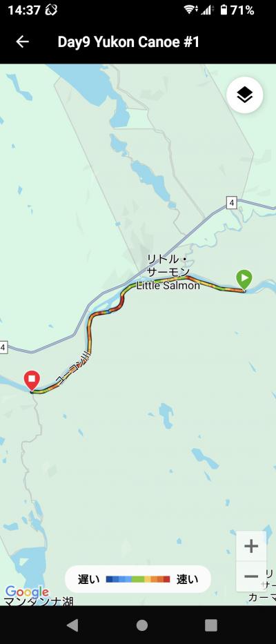Tap the route 4 highway shield near top
The width and height of the screenshot is (276, 644).
coord(232,202)
